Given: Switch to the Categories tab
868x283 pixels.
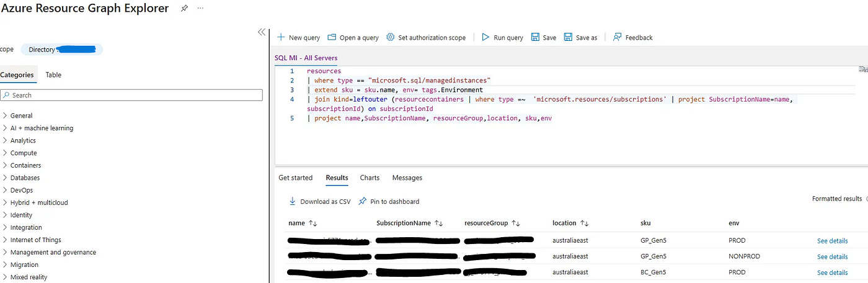Looking at the screenshot, I should click(17, 75).
